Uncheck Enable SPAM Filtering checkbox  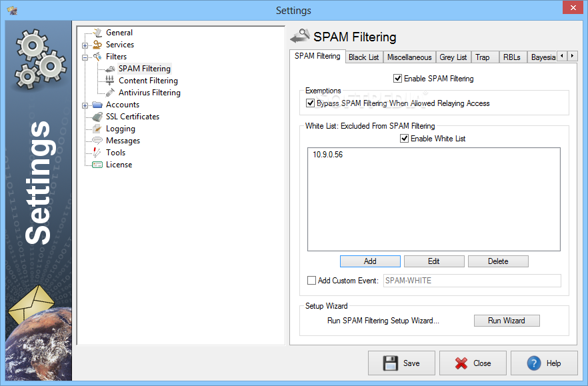click(x=397, y=79)
